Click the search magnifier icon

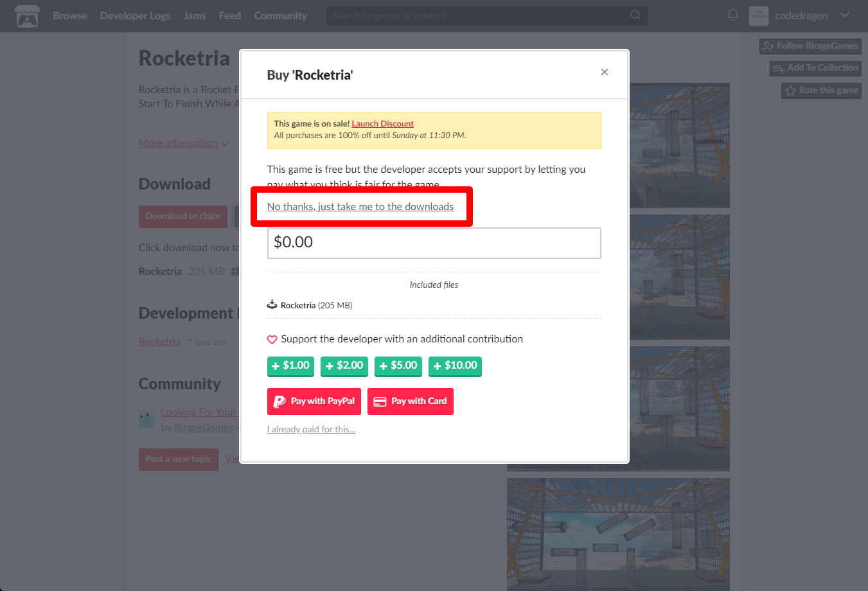point(635,15)
